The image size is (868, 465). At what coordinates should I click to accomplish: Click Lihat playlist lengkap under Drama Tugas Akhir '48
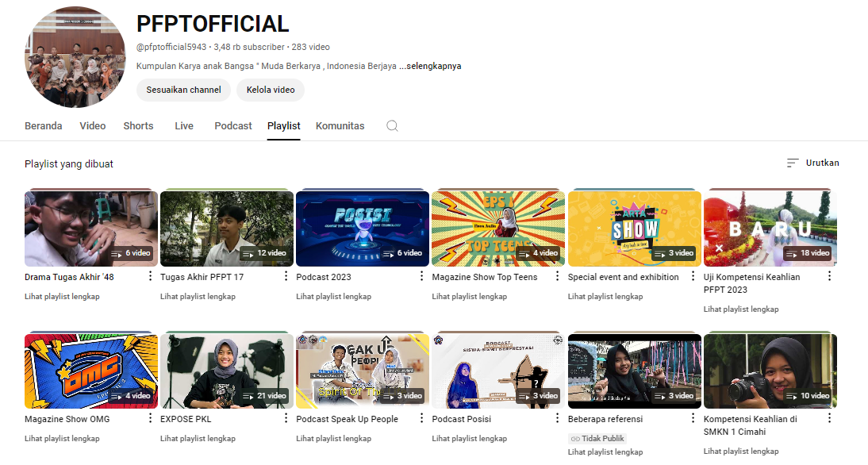[62, 296]
